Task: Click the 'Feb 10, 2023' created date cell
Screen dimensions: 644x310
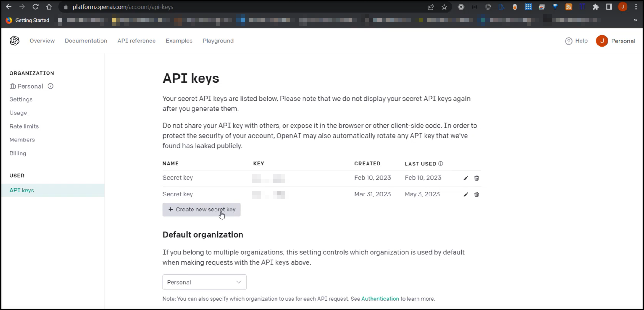Action: click(x=372, y=178)
